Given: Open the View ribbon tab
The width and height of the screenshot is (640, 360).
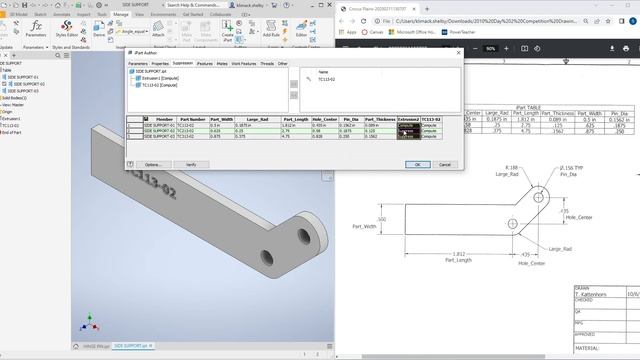Looking at the screenshot, I should 139,14.
